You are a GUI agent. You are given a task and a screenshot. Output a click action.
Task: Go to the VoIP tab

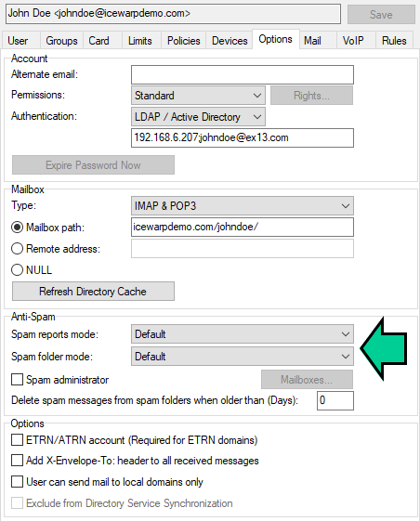(x=353, y=41)
